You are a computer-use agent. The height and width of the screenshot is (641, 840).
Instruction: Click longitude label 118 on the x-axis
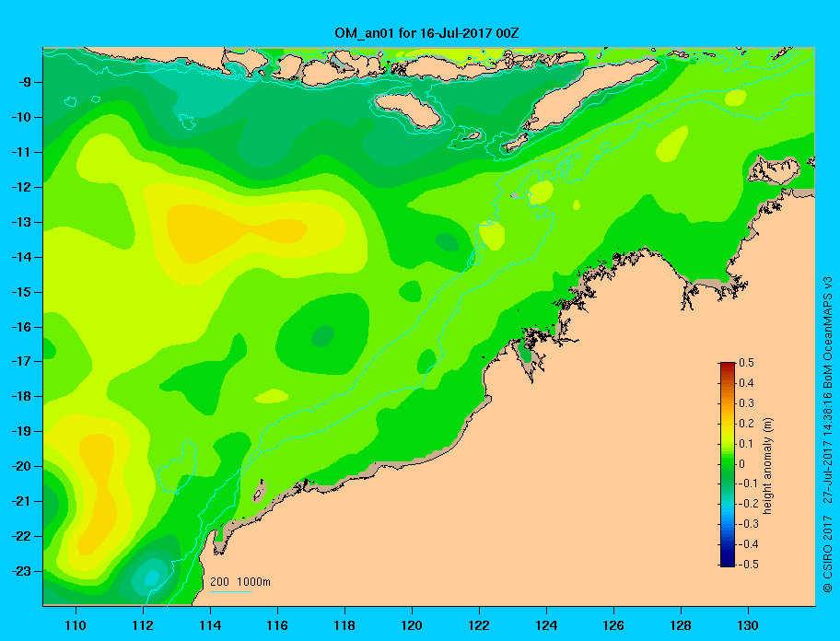click(344, 625)
